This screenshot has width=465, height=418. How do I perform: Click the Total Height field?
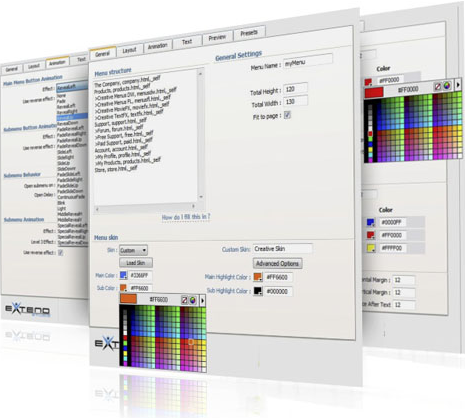coord(296,89)
